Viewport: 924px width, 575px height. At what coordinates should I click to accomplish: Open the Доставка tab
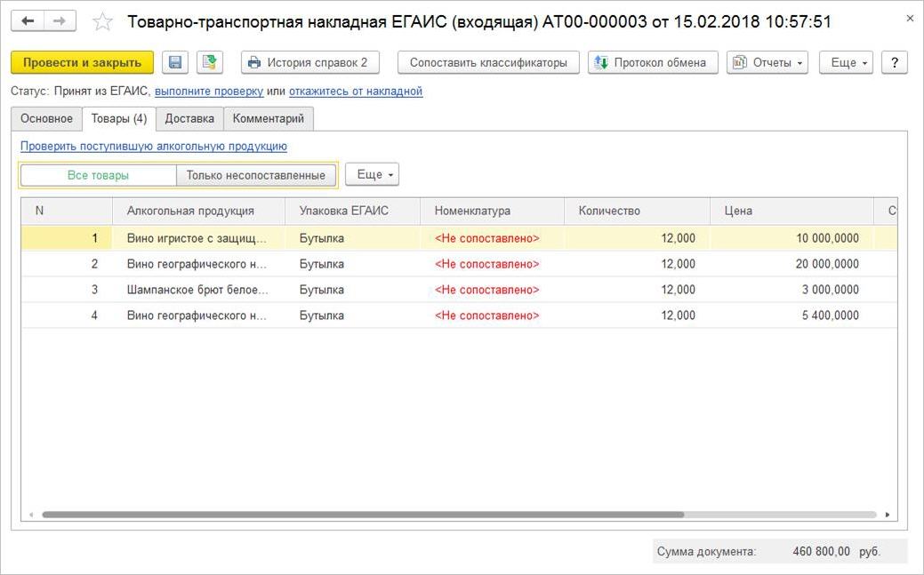pos(189,118)
